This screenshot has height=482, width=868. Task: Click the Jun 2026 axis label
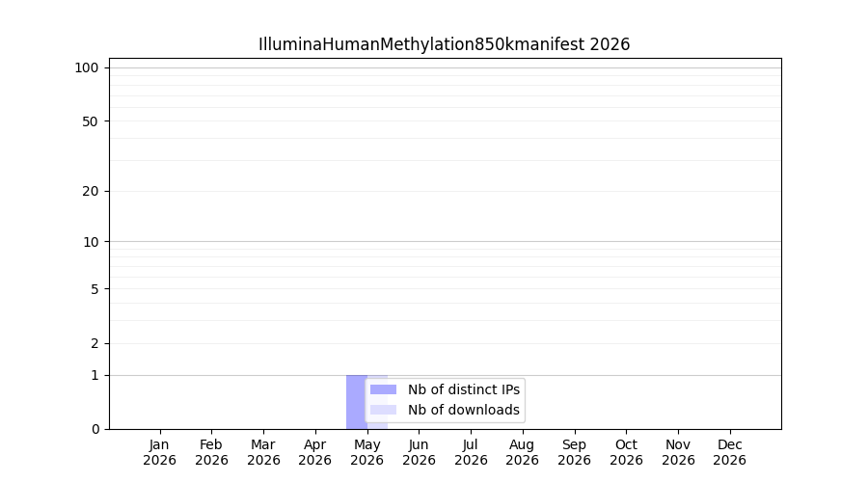click(420, 452)
